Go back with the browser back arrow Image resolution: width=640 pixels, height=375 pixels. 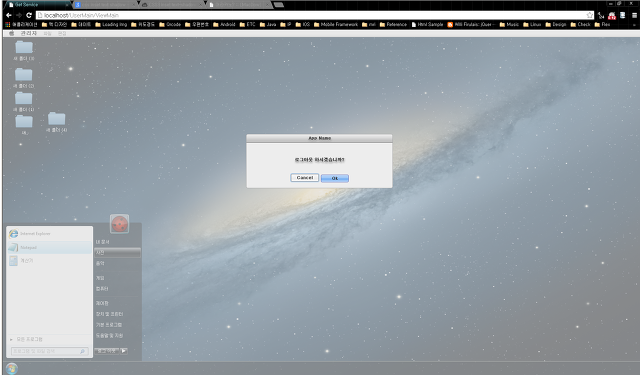[x=9, y=15]
